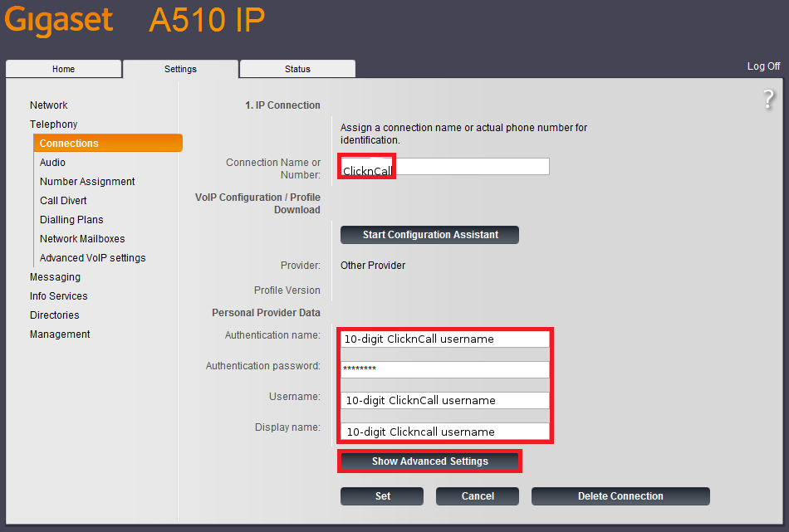
Task: Click the Delete Connection button
Action: pyautogui.click(x=620, y=496)
